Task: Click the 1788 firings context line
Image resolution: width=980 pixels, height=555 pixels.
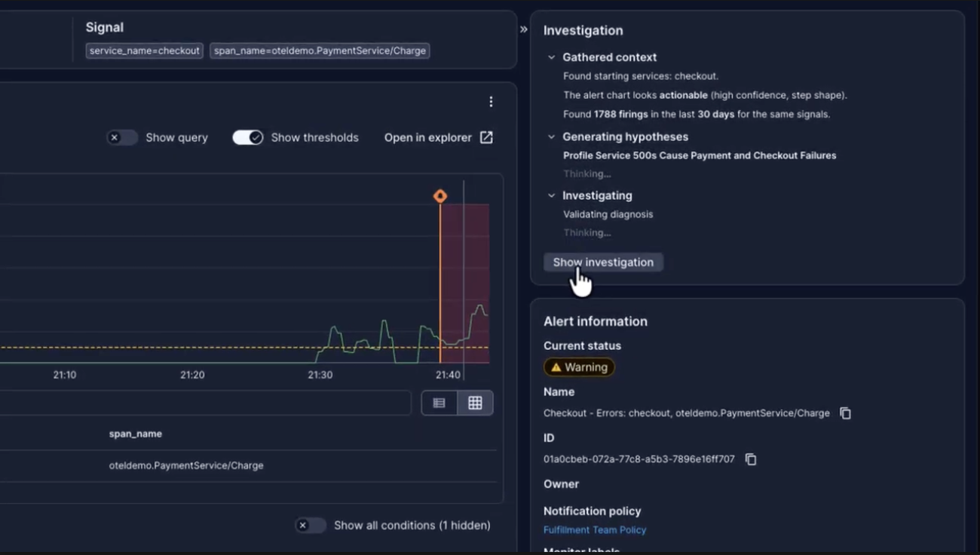Action: 697,115
